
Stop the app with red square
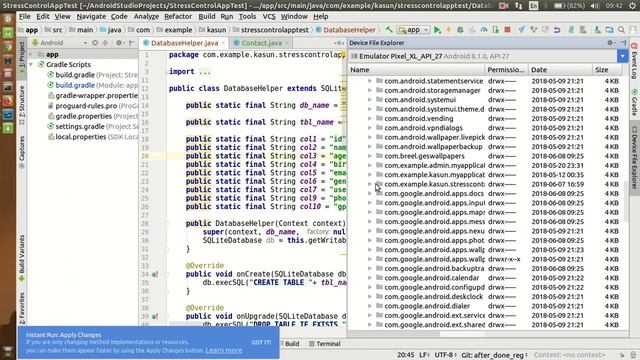(x=507, y=30)
